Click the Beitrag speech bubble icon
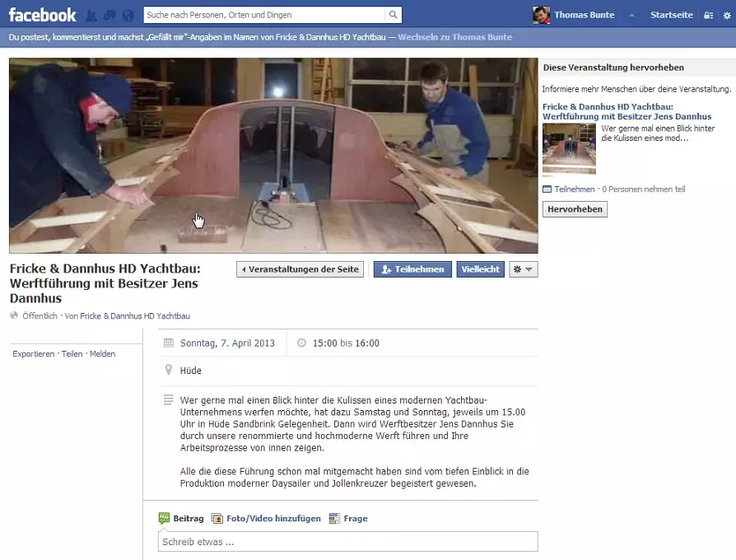The image size is (736, 560). coord(164,518)
